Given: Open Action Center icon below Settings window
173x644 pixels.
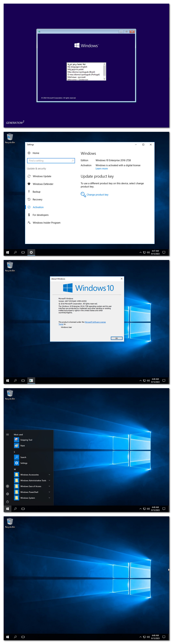Looking at the screenshot, I should click(x=164, y=253).
